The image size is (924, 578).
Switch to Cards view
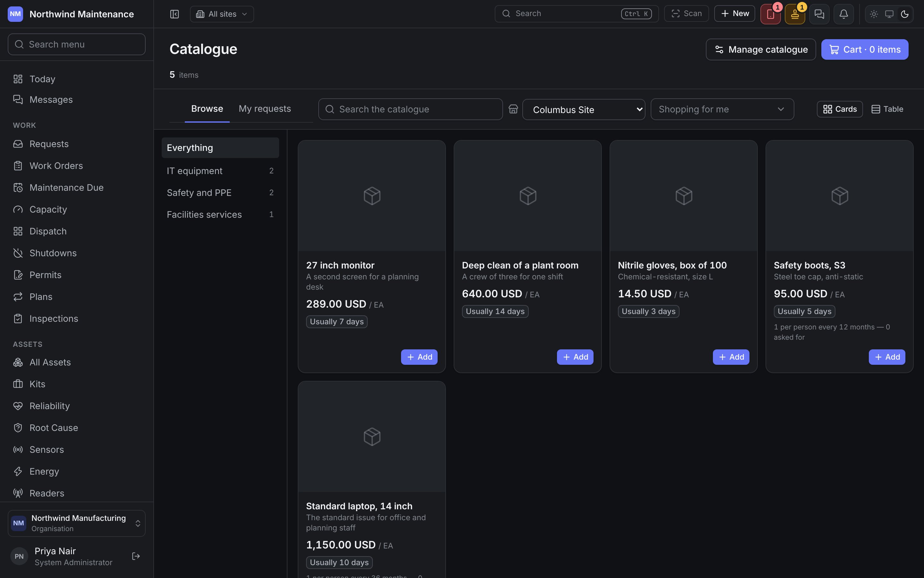[x=840, y=109]
